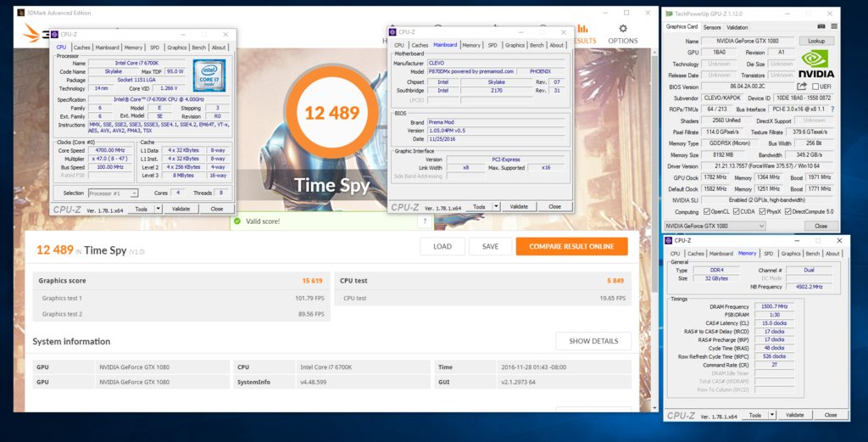Screen dimensions: 868x442
Task: Click Validate in the CPU-Z Mainboard window
Action: (x=518, y=207)
